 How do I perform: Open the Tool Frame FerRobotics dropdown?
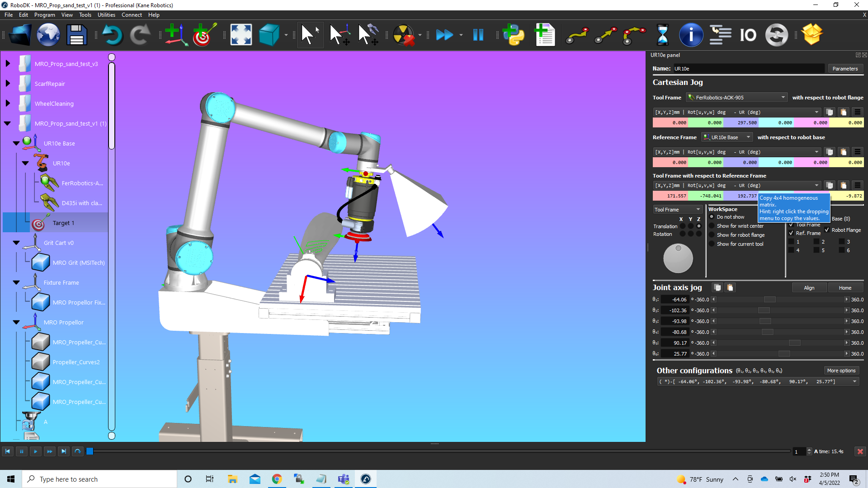[x=737, y=98]
